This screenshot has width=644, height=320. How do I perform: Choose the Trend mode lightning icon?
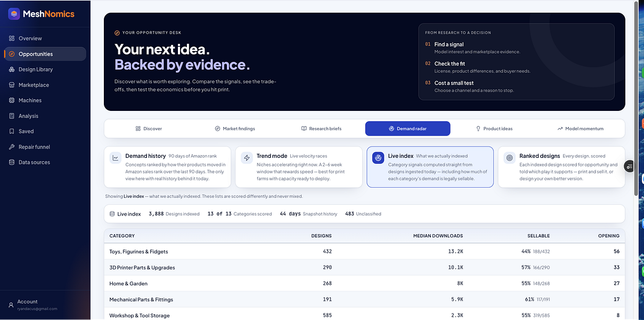tap(247, 158)
